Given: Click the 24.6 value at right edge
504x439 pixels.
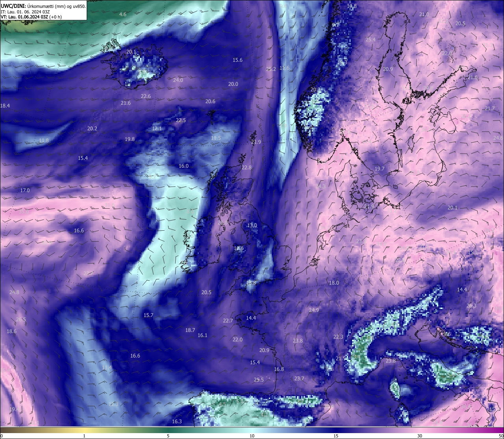Looking at the screenshot, I should 498,138.
